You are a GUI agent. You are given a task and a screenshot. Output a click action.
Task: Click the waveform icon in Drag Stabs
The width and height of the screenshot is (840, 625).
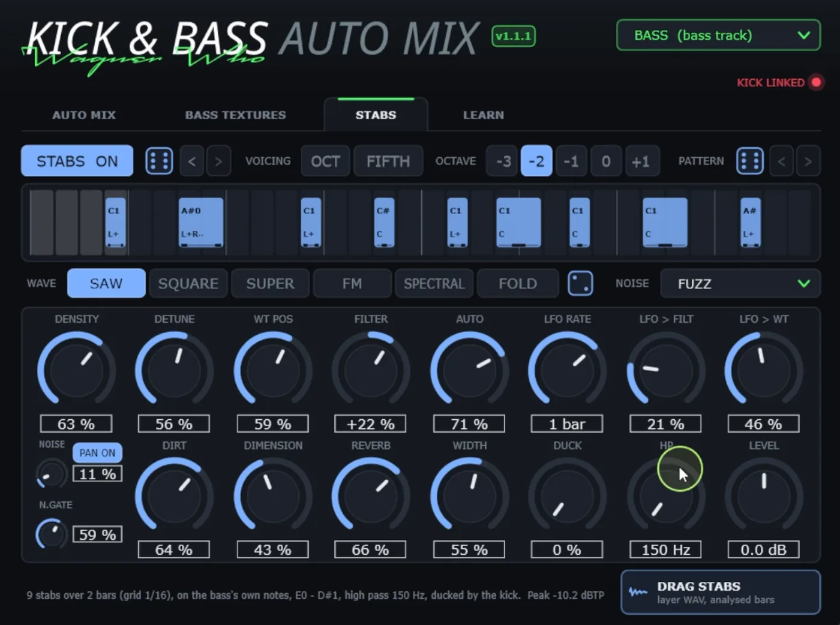(638, 592)
